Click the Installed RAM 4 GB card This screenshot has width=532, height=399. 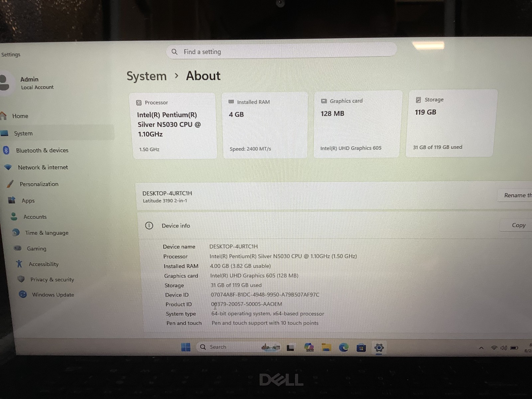(x=265, y=125)
